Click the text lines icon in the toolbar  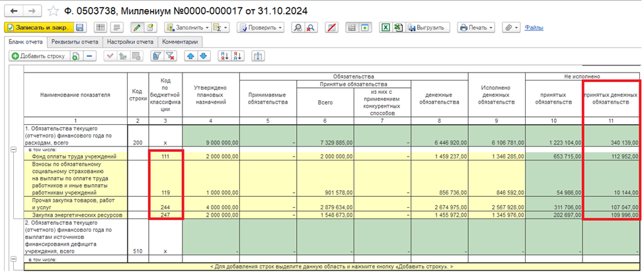(x=118, y=28)
